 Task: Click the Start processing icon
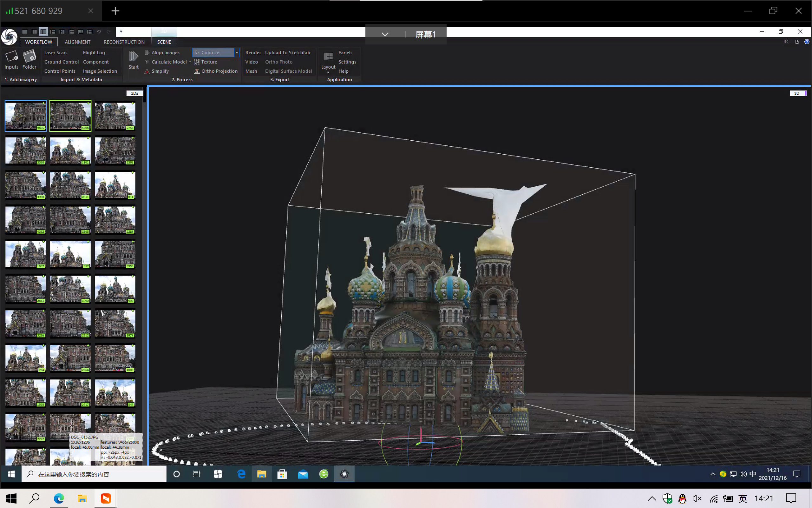[134, 56]
